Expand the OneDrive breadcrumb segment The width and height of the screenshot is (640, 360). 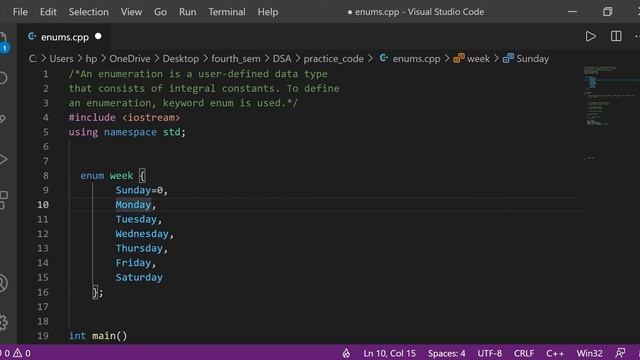coord(129,59)
